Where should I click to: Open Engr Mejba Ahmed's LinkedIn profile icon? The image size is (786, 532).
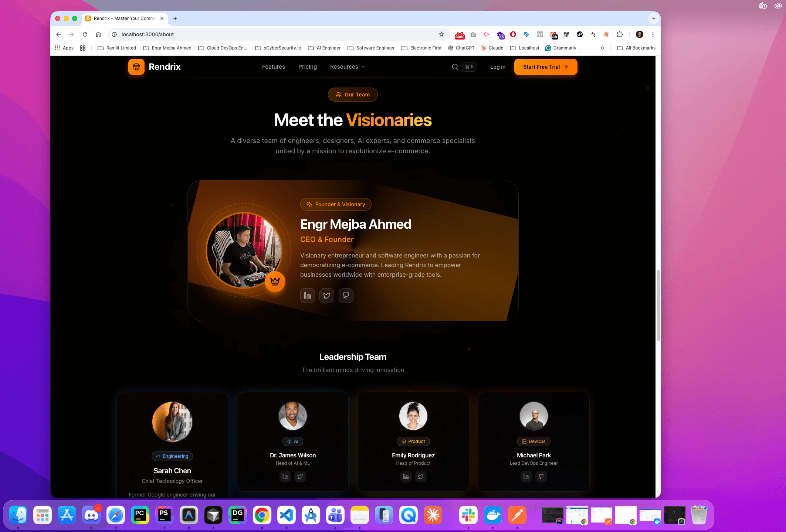click(x=307, y=296)
